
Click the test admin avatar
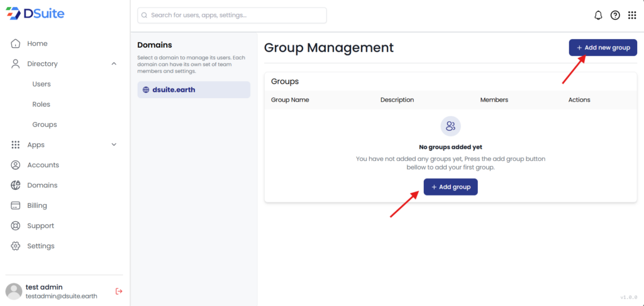point(14,291)
